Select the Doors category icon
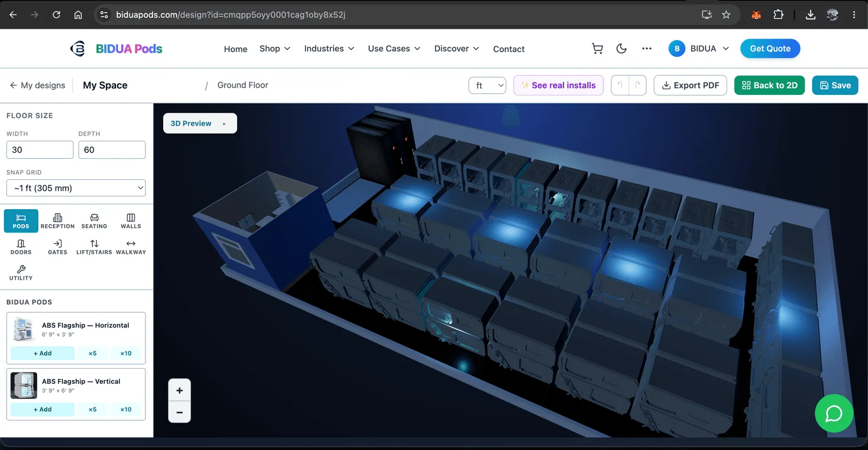This screenshot has width=868, height=450. [x=21, y=247]
